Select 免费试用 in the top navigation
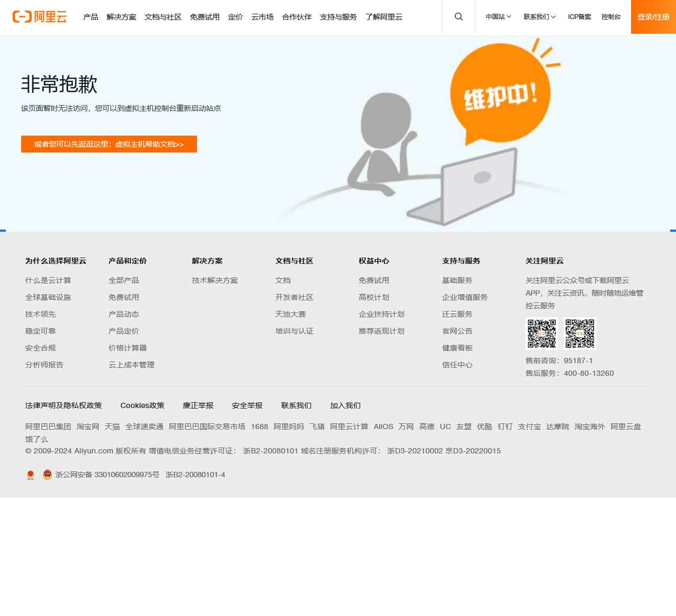This screenshot has width=676, height=616. (x=205, y=17)
